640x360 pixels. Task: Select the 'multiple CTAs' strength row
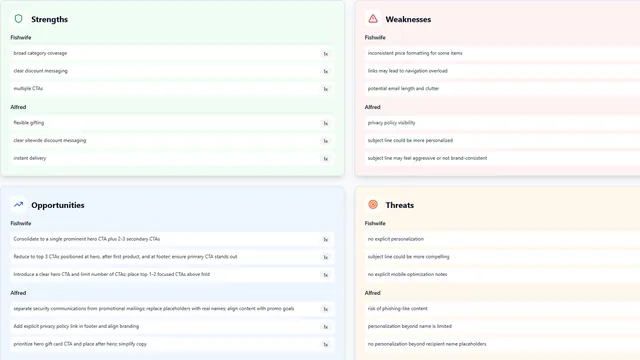click(x=172, y=89)
